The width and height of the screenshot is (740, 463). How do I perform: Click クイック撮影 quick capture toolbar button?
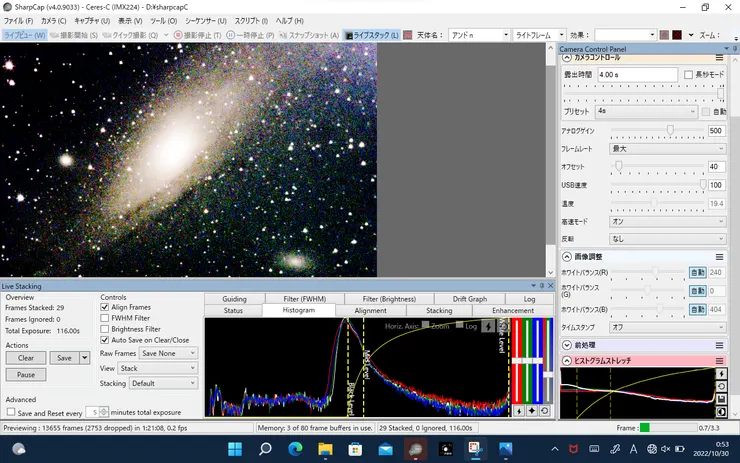(x=130, y=35)
